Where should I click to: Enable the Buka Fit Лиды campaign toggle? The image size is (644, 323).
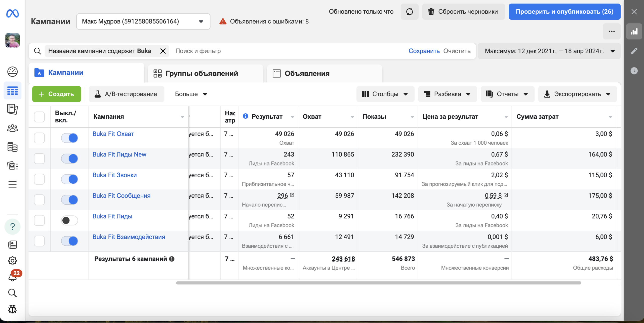click(x=69, y=220)
